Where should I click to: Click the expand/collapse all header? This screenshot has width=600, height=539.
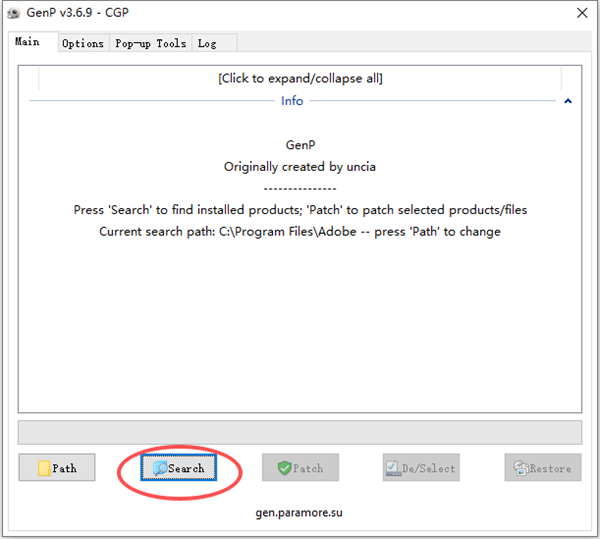300,78
